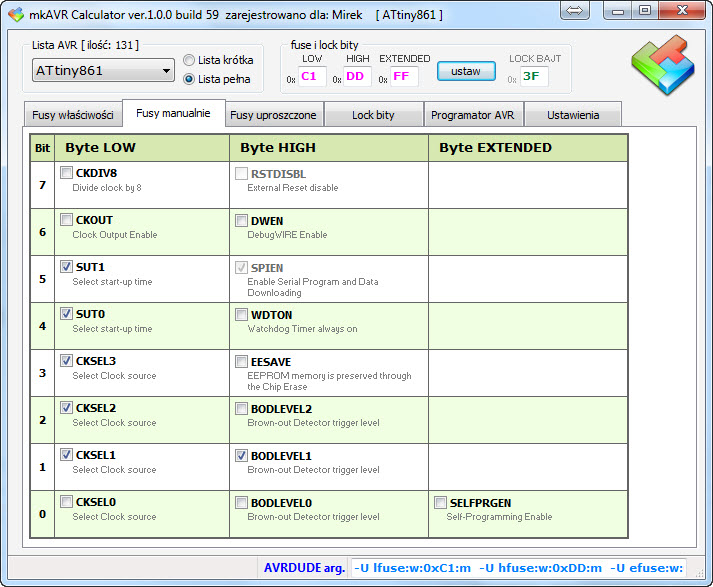Close the mkAVR Calculator window

click(682, 10)
